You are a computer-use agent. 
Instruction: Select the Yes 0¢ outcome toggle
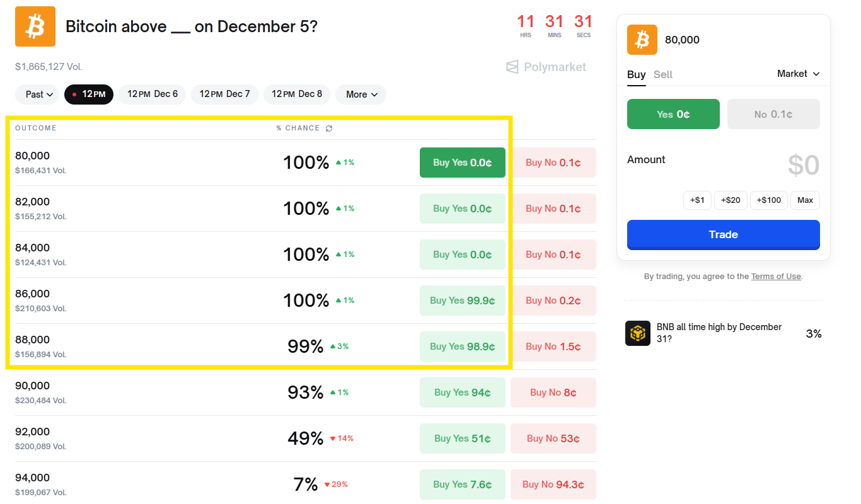coord(673,114)
